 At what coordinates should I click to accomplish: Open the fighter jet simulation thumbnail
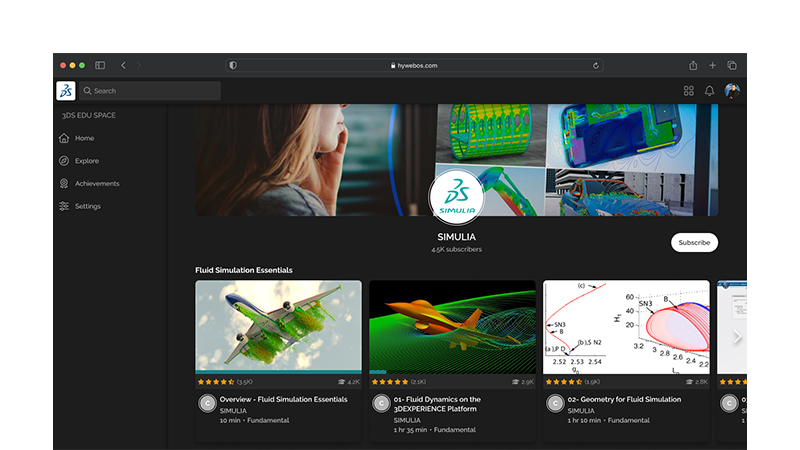pyautogui.click(x=453, y=327)
